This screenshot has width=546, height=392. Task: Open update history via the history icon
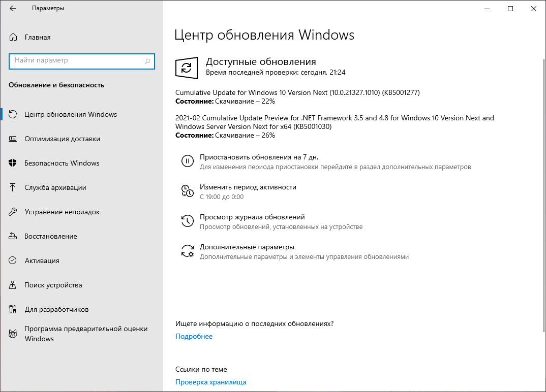click(x=187, y=221)
